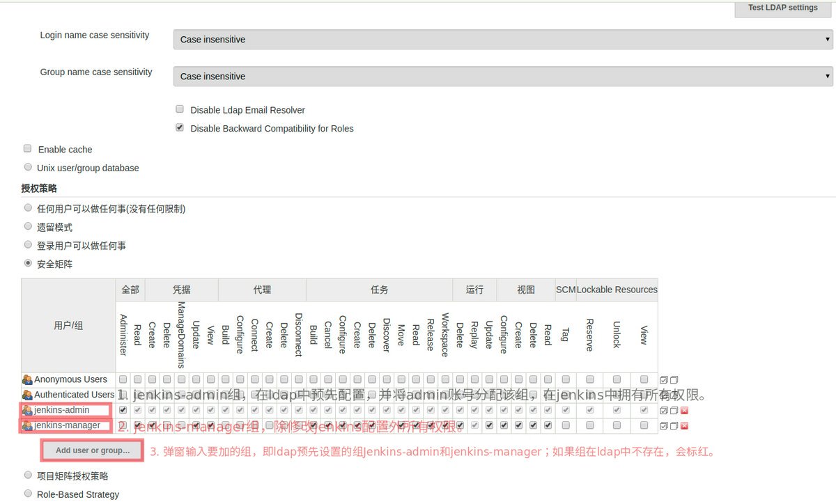Enable the cache checkbox
This screenshot has width=836, height=504.
coord(28,149)
